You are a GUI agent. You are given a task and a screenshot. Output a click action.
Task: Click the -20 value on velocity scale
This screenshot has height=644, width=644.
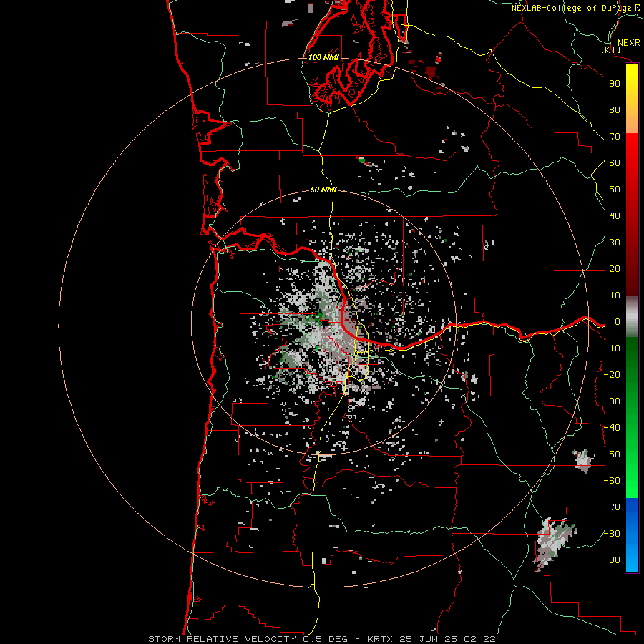pos(612,374)
